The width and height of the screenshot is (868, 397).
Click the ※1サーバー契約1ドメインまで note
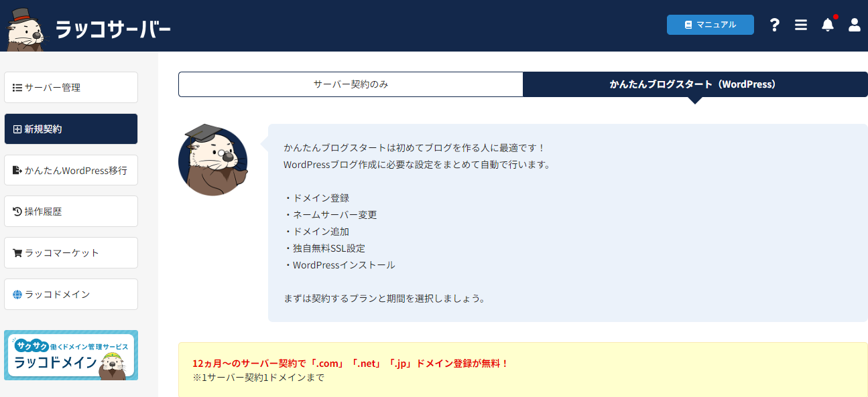(x=258, y=378)
